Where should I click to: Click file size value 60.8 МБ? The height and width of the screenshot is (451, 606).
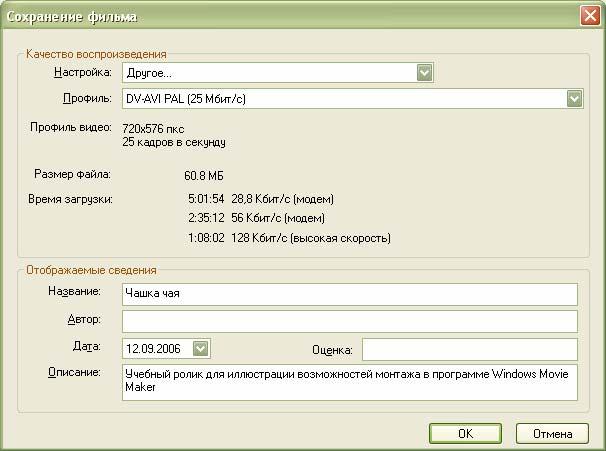(x=204, y=176)
